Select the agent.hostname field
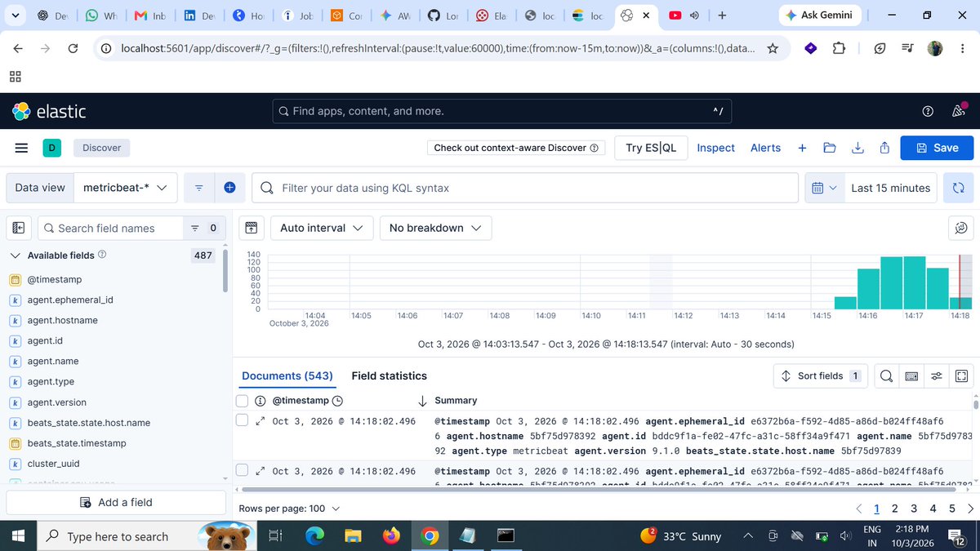This screenshot has height=551, width=980. (63, 320)
